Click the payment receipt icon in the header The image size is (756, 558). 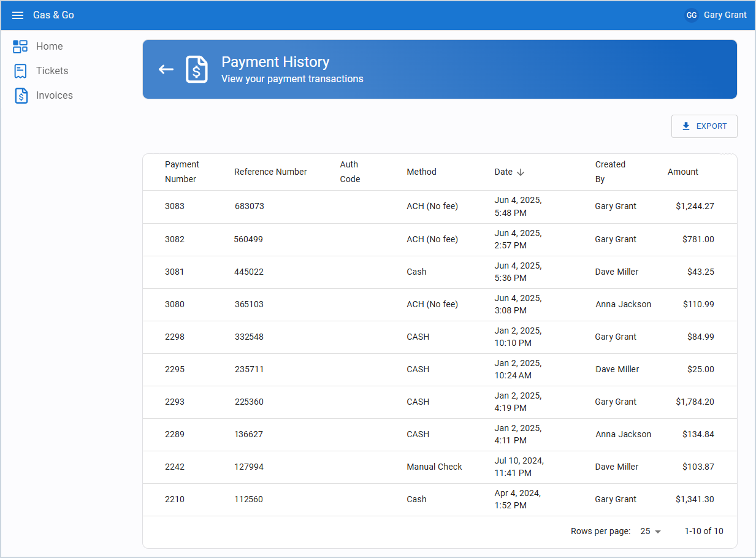[x=196, y=69]
